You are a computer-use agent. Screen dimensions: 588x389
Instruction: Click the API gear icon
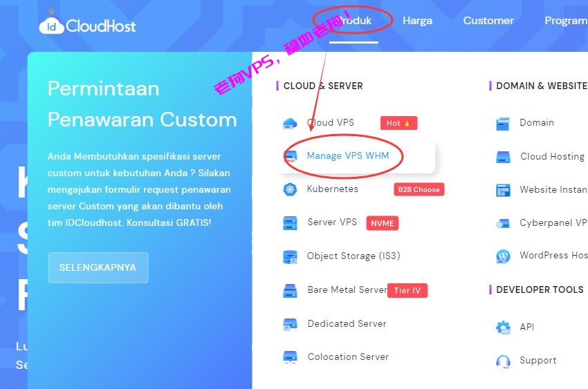(503, 328)
